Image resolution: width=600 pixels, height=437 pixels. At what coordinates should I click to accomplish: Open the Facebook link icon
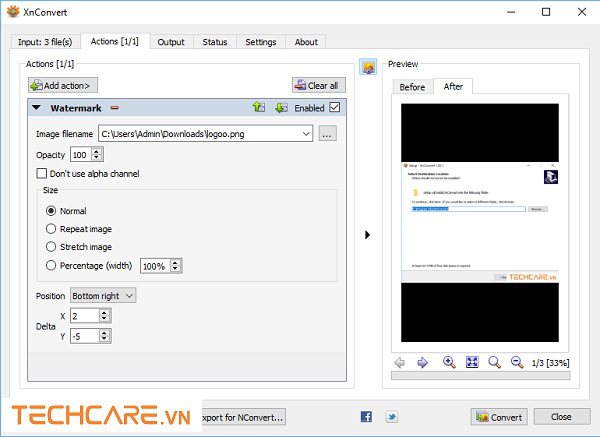[366, 416]
